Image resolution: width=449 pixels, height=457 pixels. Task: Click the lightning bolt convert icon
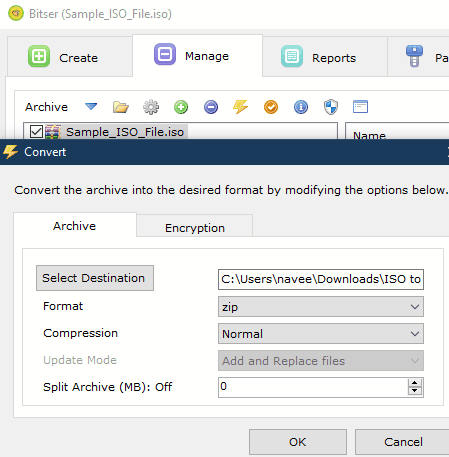240,107
